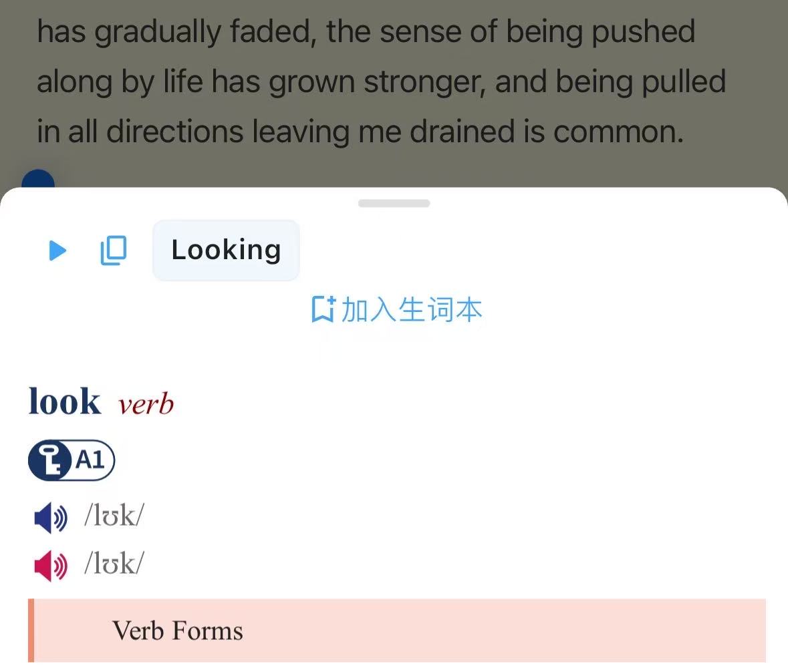Screen dimensions: 788x672
Task: Tap the 加入生词本 text link
Action: [411, 310]
